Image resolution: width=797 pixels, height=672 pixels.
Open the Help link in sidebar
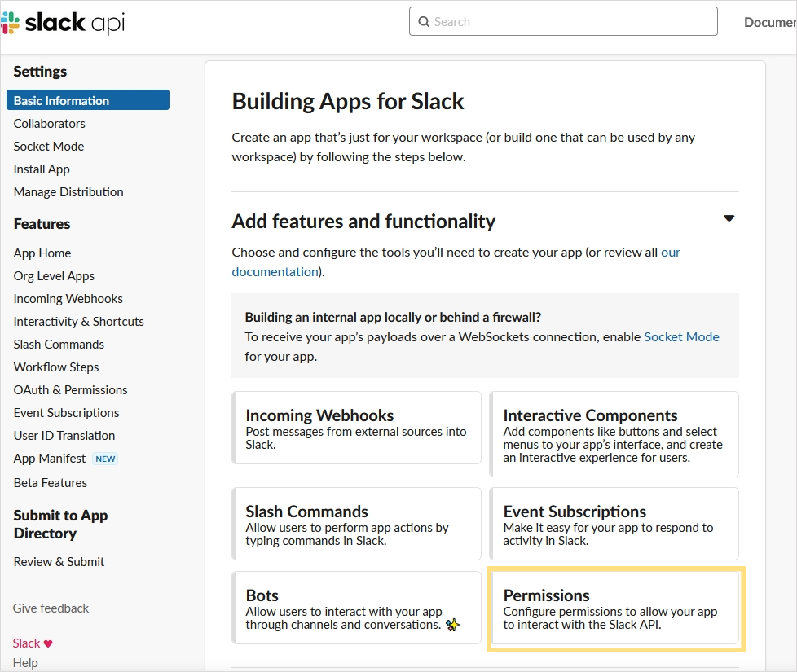(x=25, y=663)
